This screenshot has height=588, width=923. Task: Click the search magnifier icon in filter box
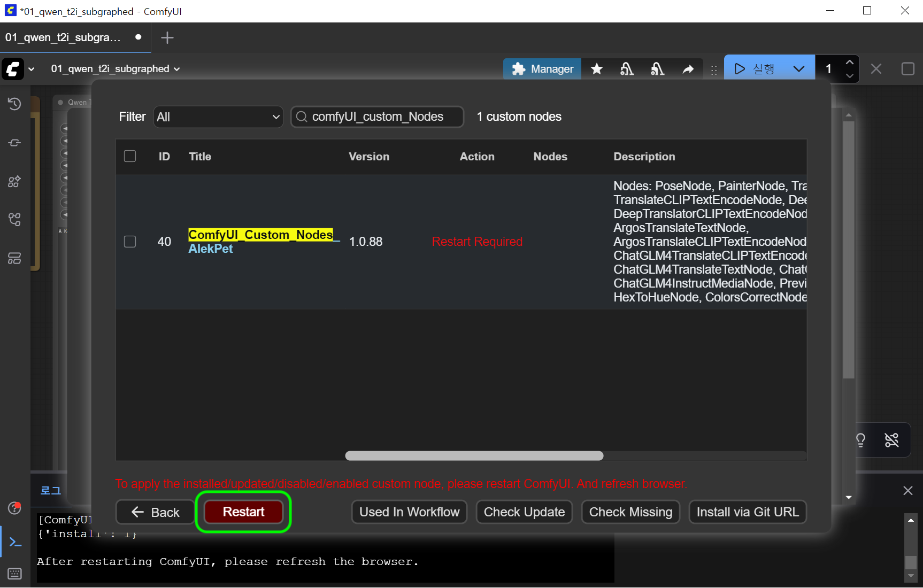tap(302, 117)
